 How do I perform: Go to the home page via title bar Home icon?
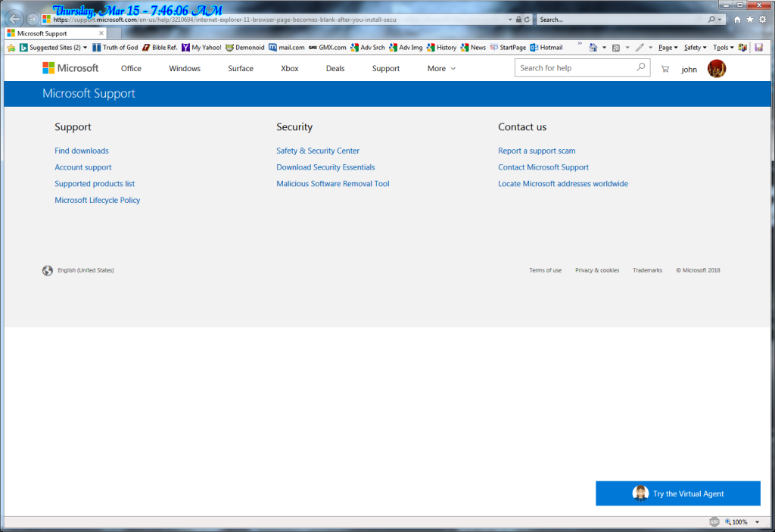[737, 19]
